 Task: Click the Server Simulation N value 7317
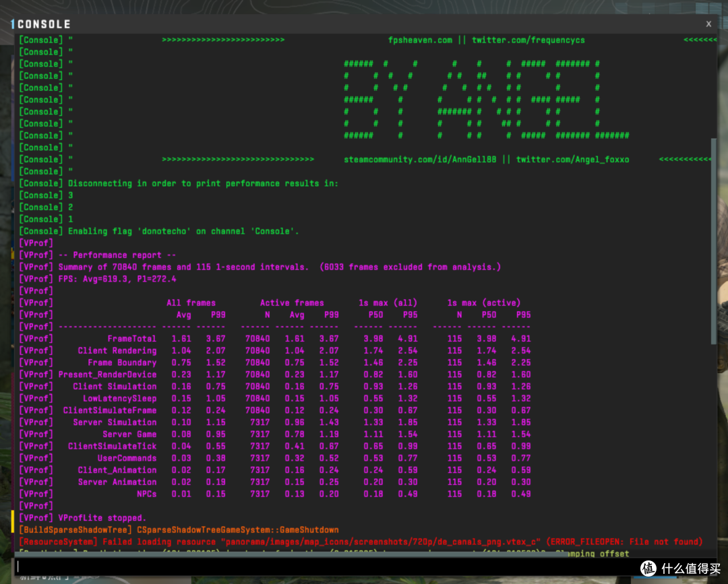point(260,422)
